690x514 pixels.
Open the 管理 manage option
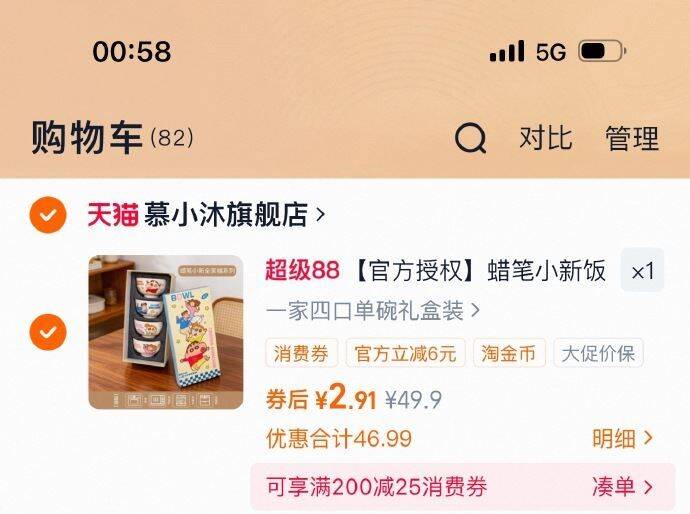632,138
